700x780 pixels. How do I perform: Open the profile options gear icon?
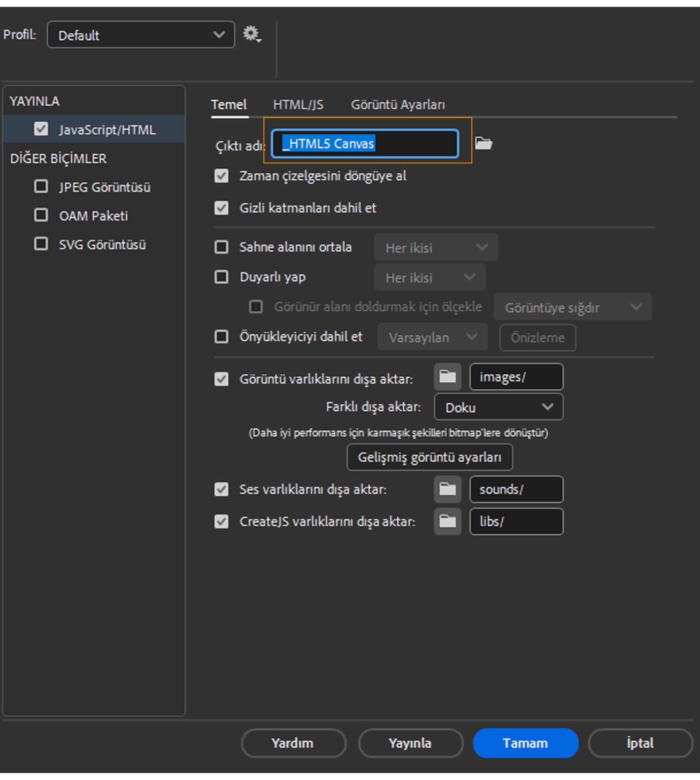point(252,34)
